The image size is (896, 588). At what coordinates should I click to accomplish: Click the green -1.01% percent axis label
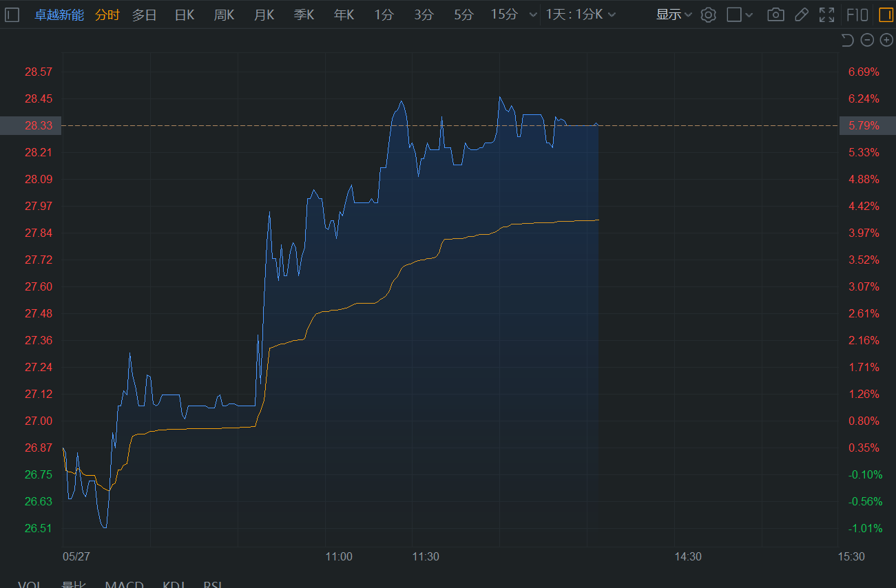coord(864,528)
